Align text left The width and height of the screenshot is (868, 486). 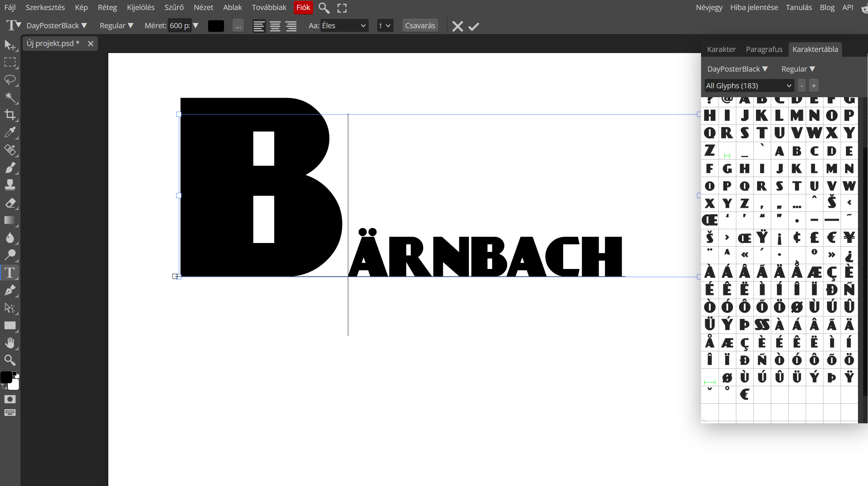point(259,26)
